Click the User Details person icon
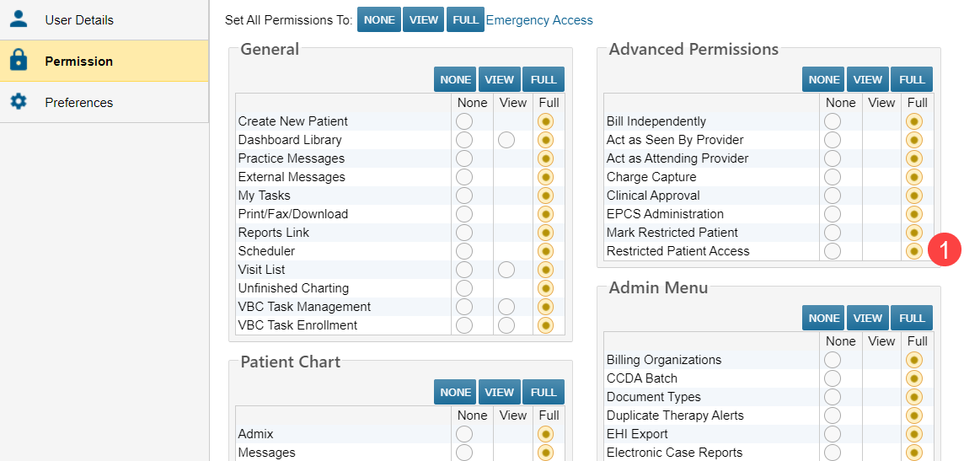980x461 pixels. (19, 19)
